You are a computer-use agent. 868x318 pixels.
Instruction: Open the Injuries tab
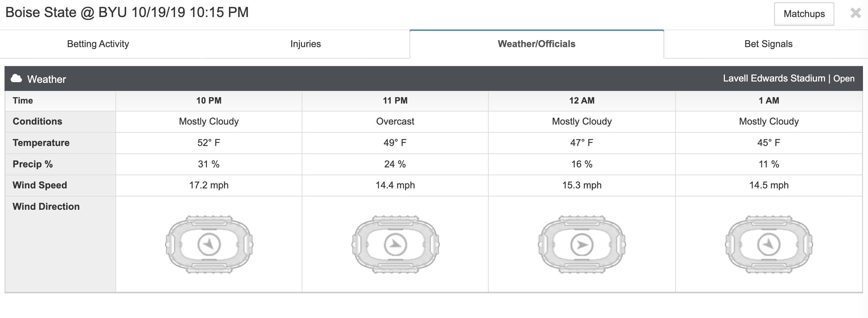click(306, 44)
